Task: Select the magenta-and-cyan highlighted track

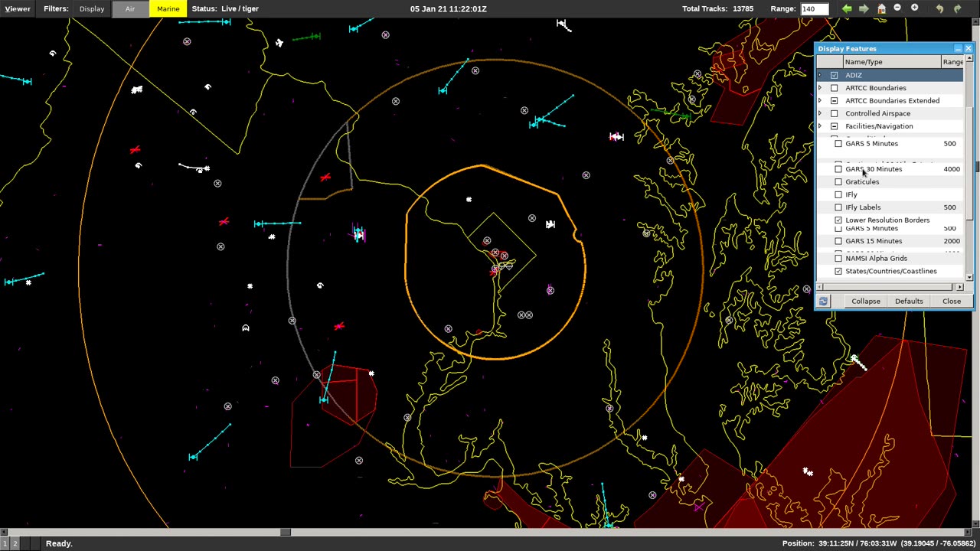Action: [x=359, y=233]
